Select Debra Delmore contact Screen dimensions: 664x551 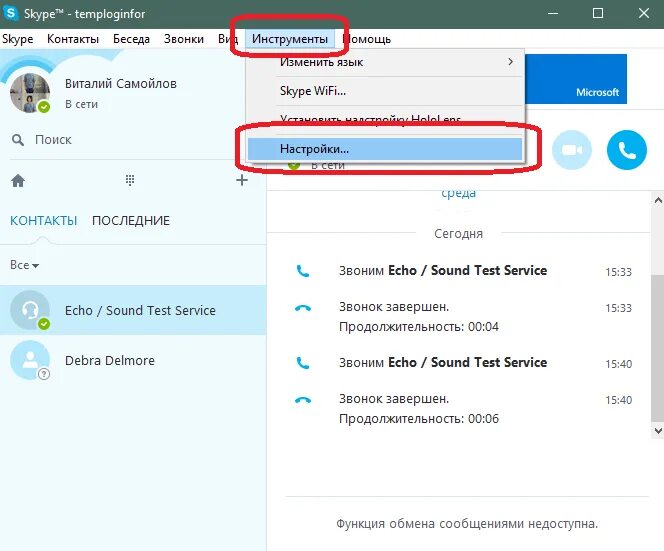(133, 360)
